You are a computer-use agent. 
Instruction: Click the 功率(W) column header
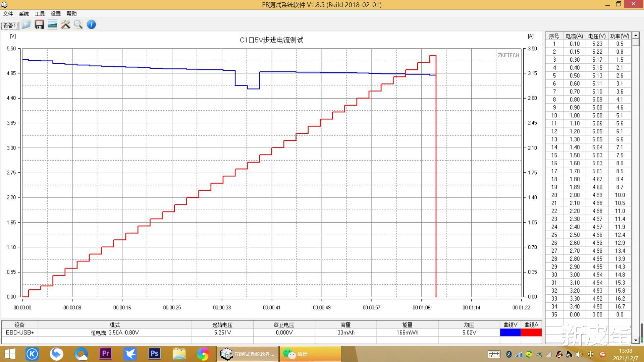point(620,36)
